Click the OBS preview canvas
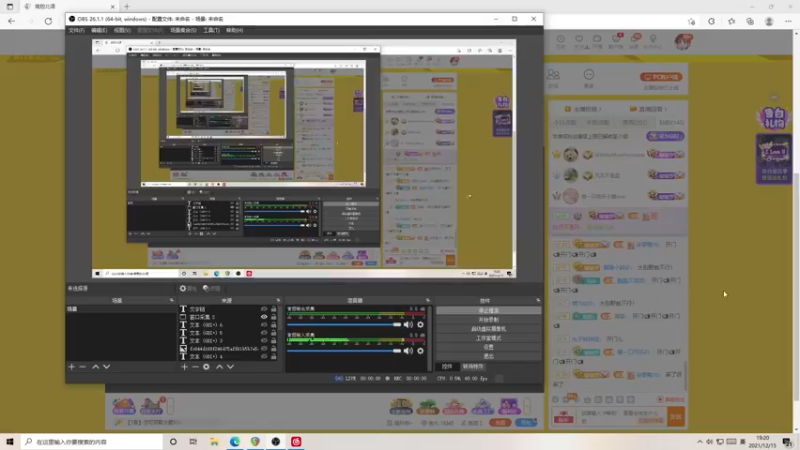This screenshot has height=450, width=800. click(304, 159)
